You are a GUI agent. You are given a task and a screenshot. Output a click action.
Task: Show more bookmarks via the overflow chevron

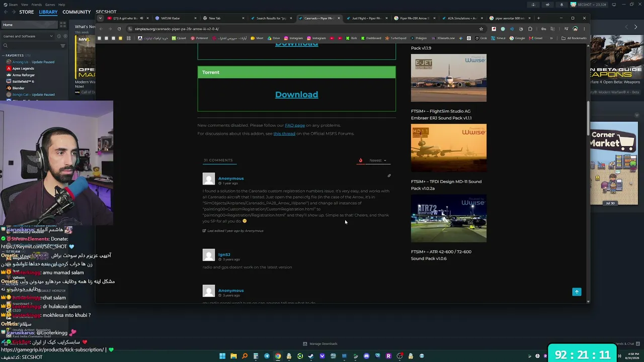(x=551, y=38)
